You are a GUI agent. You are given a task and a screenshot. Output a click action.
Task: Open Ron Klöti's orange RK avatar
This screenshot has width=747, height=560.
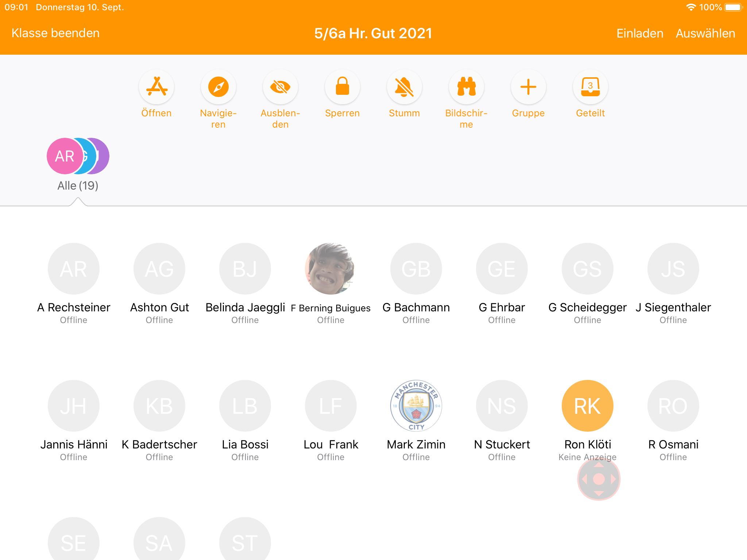coord(587,406)
